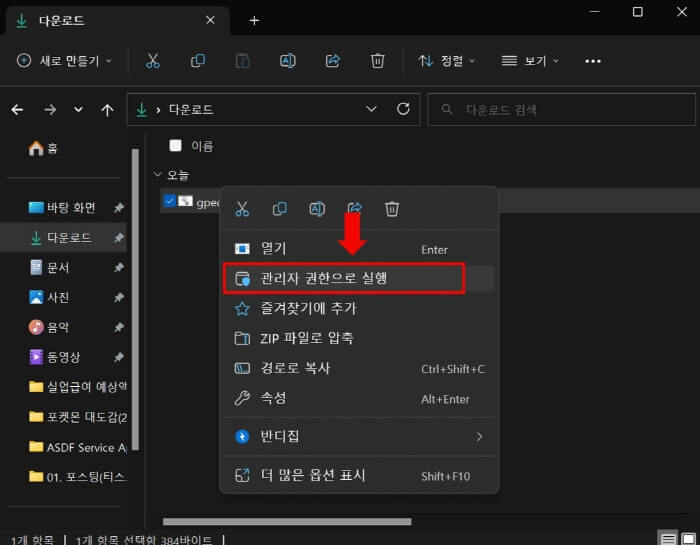The height and width of the screenshot is (545, 700).
Task: Collapse the 오늘 group
Action: coord(157,175)
